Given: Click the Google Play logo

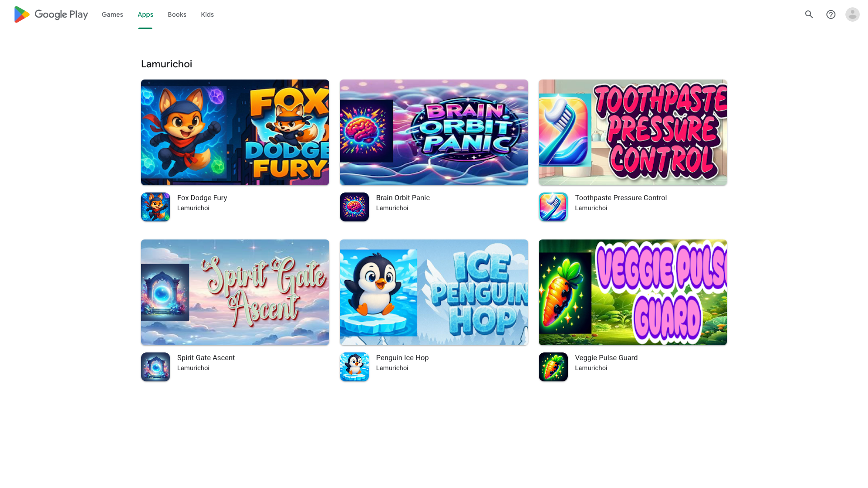Looking at the screenshot, I should coord(51,14).
